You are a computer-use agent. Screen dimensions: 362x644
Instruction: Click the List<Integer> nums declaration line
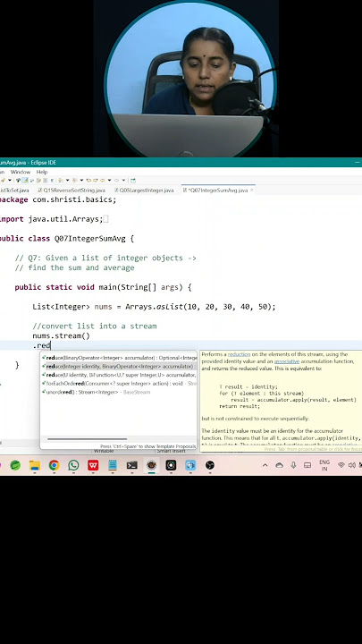[x=154, y=307]
